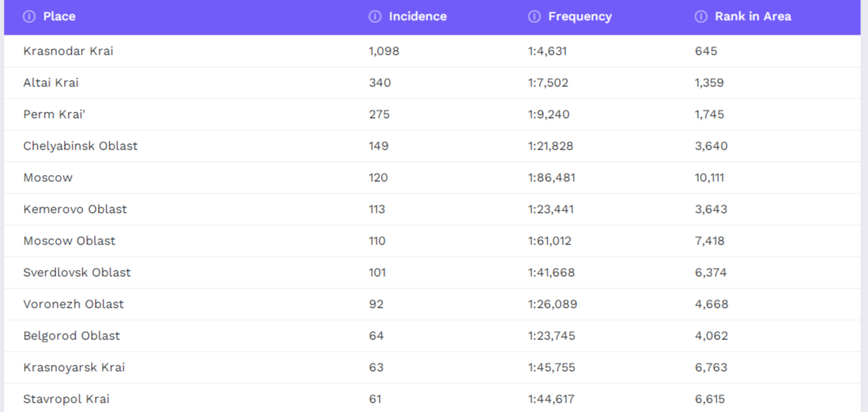Sort table by Incidence column header
This screenshot has height=412, width=868.
coord(417,16)
